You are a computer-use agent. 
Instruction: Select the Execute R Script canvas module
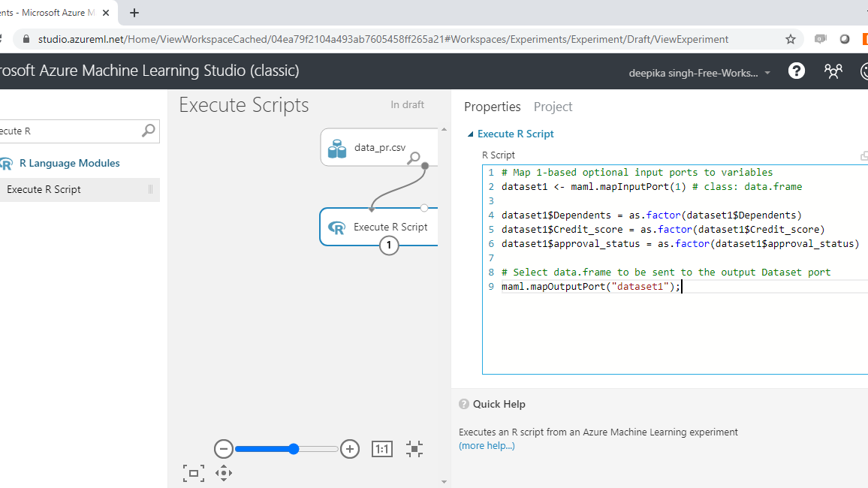pos(378,227)
